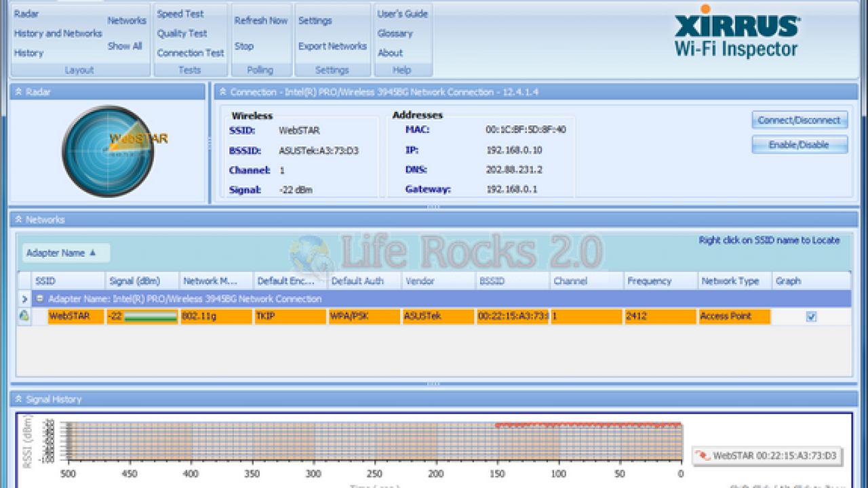Collapse the Radar panel

coord(18,91)
